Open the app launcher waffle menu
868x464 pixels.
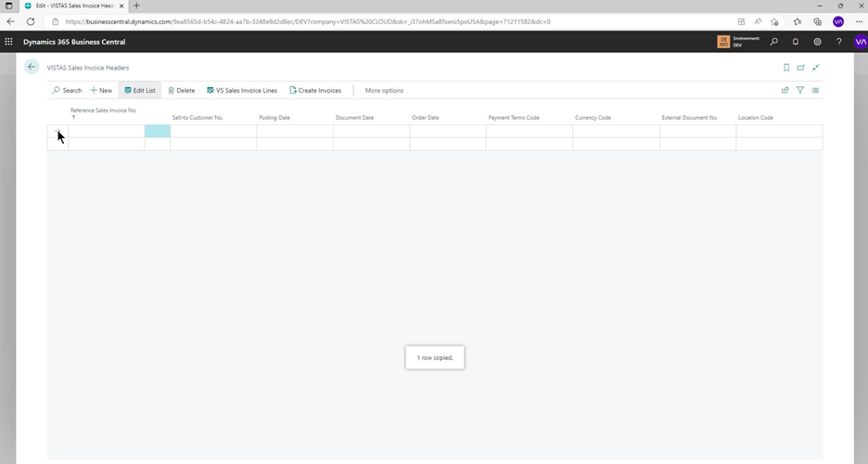click(9, 42)
